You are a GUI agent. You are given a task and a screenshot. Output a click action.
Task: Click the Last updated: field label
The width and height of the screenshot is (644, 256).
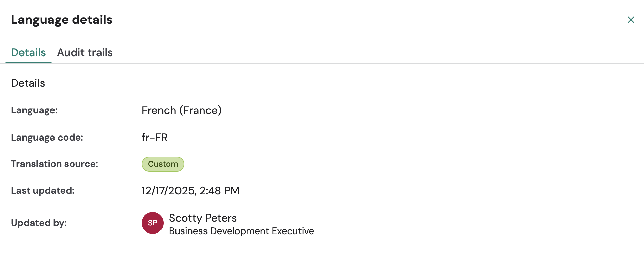(43, 191)
